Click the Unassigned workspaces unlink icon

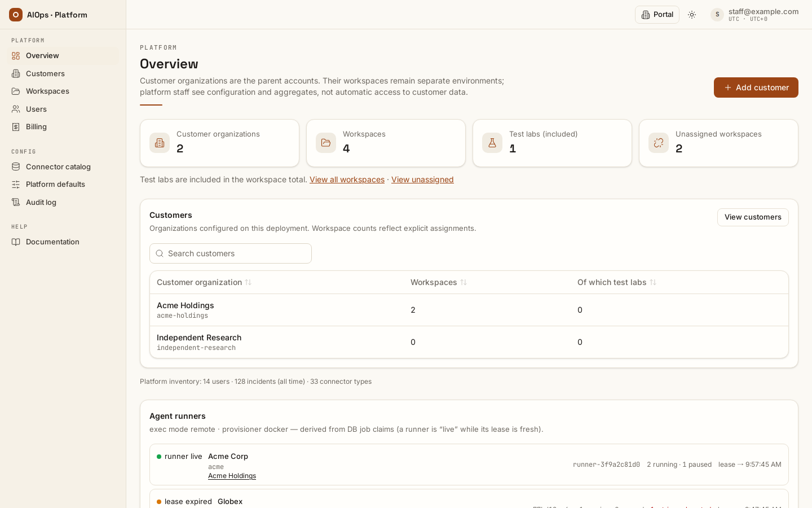[659, 143]
